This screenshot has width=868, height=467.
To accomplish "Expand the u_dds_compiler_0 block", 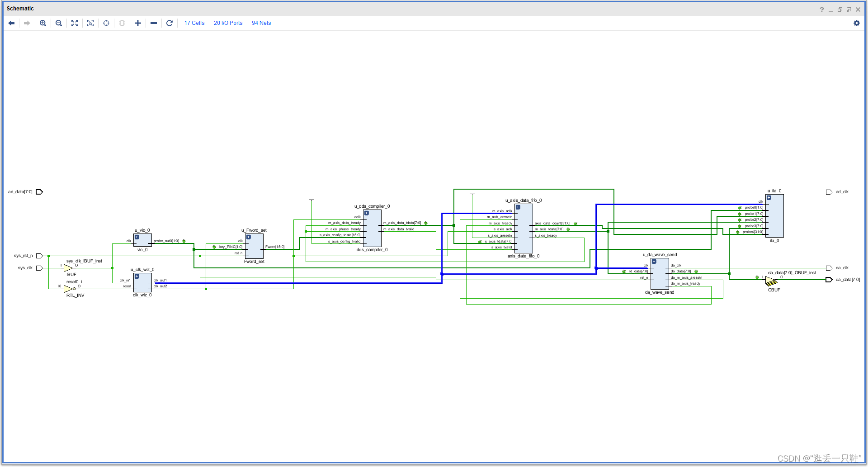I will click(367, 213).
